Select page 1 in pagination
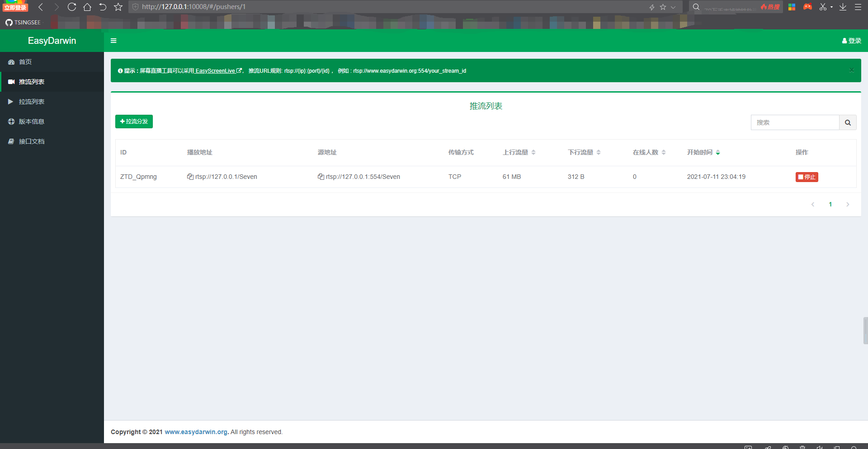Image resolution: width=868 pixels, height=449 pixels. tap(830, 204)
